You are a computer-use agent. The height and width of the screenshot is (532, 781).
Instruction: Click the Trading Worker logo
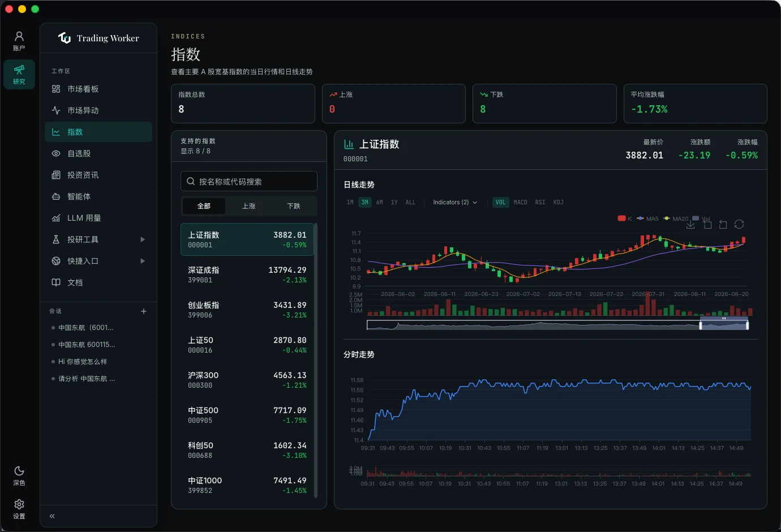98,38
